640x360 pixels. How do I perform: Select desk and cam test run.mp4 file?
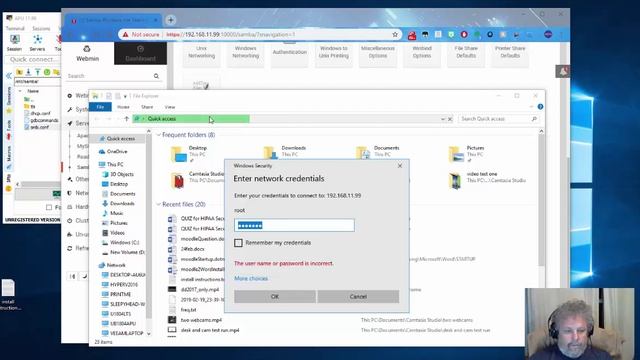tap(210, 330)
